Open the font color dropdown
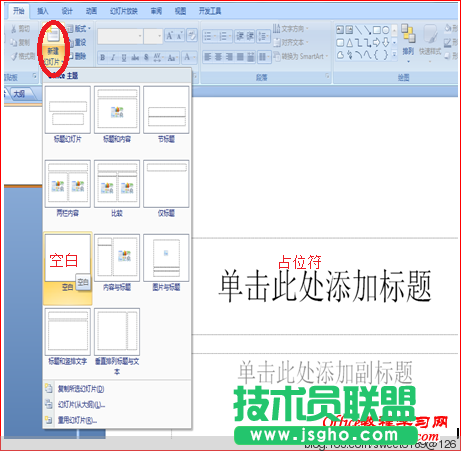461x451 pixels. click(194, 57)
